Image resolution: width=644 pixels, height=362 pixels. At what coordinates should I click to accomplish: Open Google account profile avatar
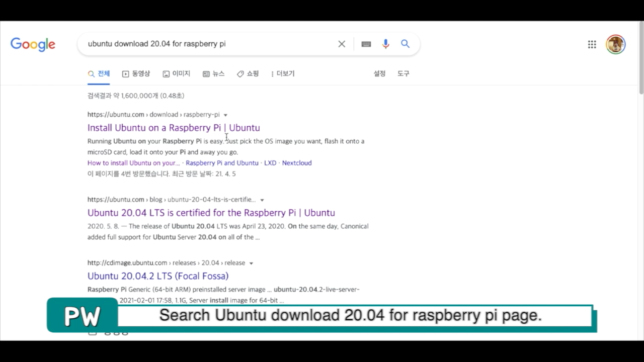click(x=615, y=44)
